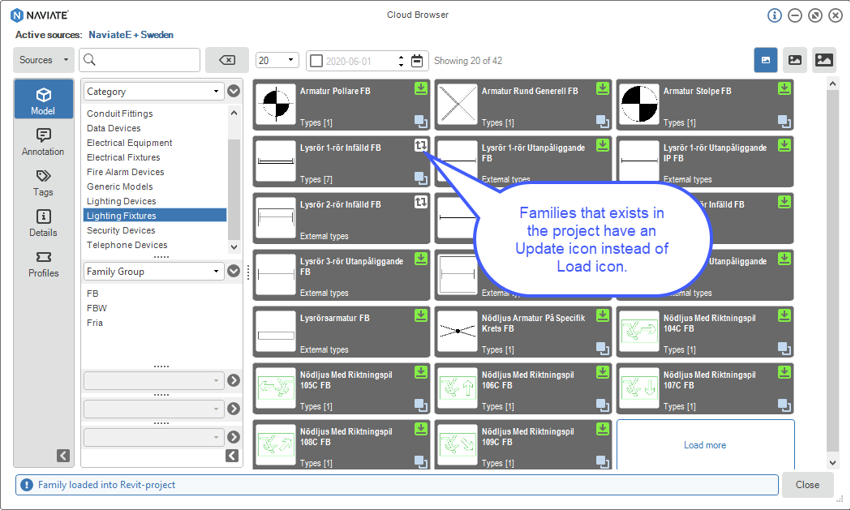Load Lysrörsarmatur FB family
Viewport: 850px width, 510px height.
(x=421, y=315)
